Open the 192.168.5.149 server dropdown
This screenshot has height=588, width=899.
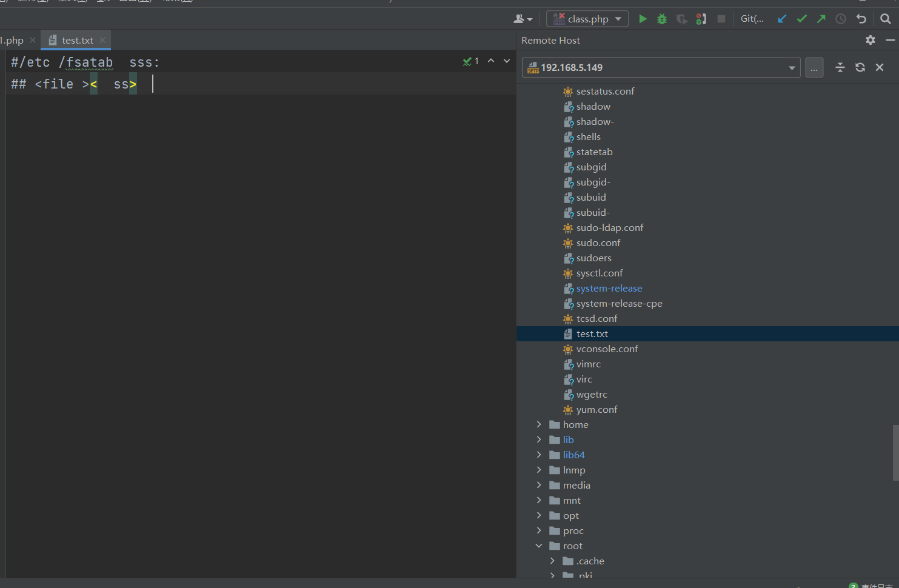[661, 67]
